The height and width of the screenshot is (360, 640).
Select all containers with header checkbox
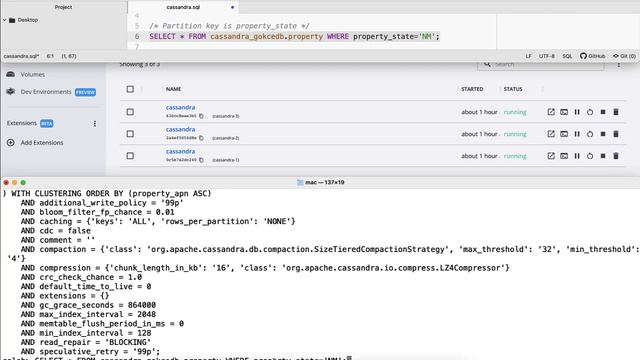click(130, 89)
